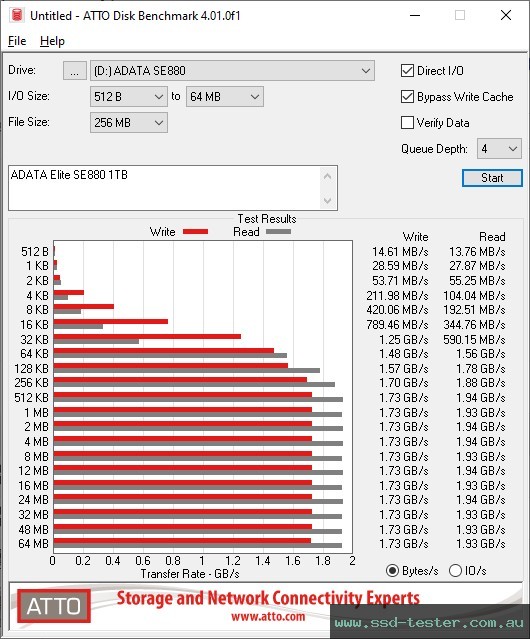Open the maximum I/O Size 64 MB dropdown
530x639 pixels.
(x=225, y=97)
